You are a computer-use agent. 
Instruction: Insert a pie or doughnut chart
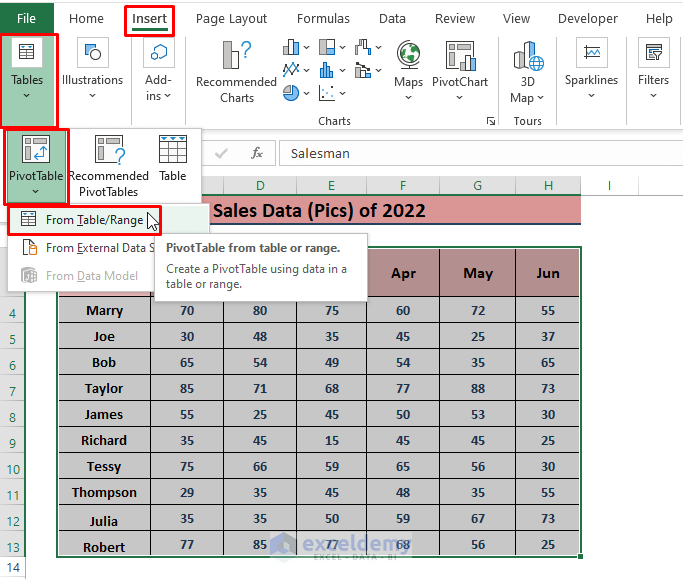(x=291, y=93)
